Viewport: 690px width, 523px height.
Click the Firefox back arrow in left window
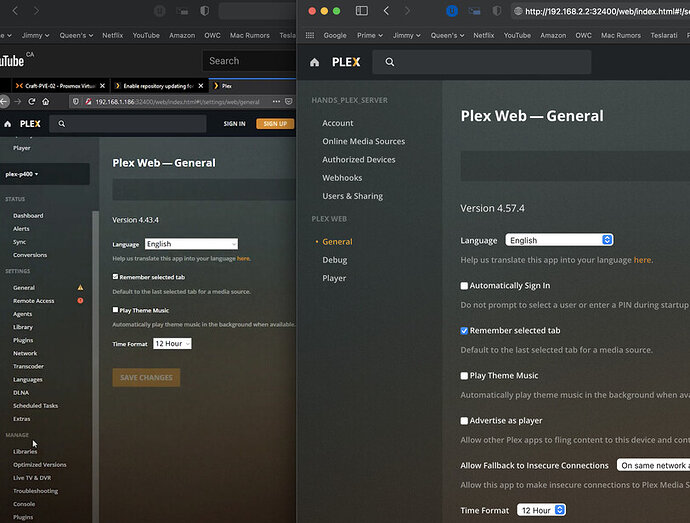(x=4, y=102)
